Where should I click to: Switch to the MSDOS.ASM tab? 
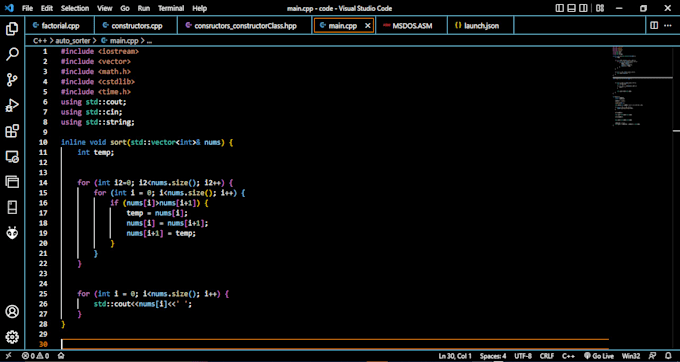pos(411,26)
